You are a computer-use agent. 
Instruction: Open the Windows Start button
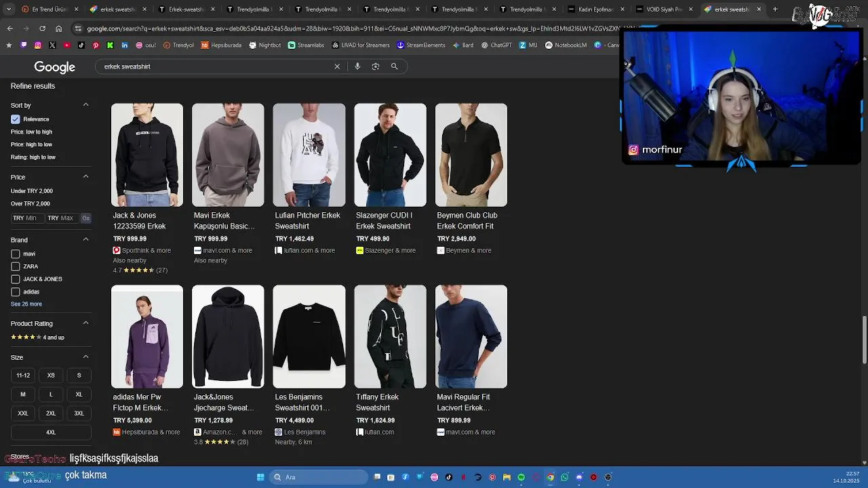pos(260,477)
